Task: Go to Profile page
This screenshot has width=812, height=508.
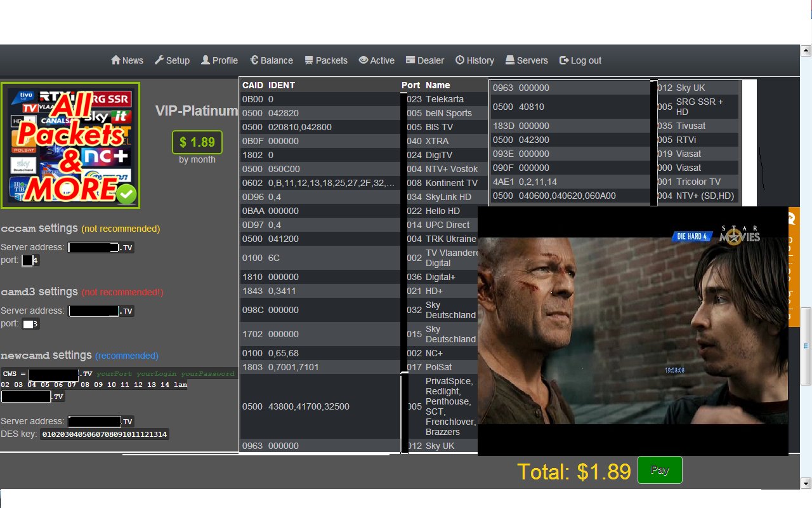Action: (219, 60)
